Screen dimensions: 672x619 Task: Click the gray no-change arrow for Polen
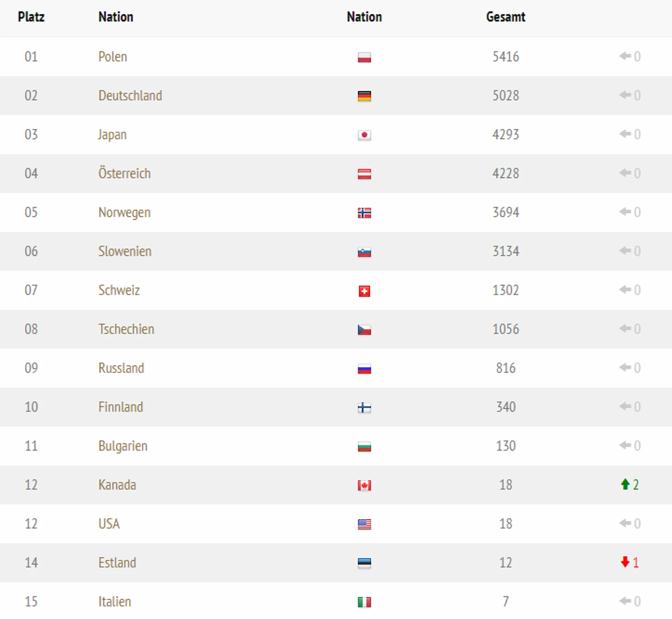coord(625,56)
